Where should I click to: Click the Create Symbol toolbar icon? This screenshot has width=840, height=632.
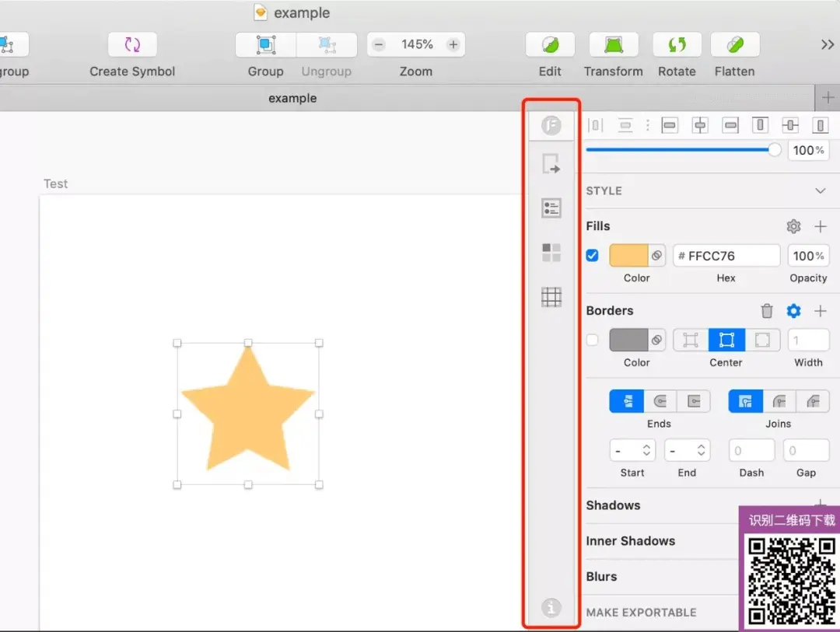[x=132, y=44]
